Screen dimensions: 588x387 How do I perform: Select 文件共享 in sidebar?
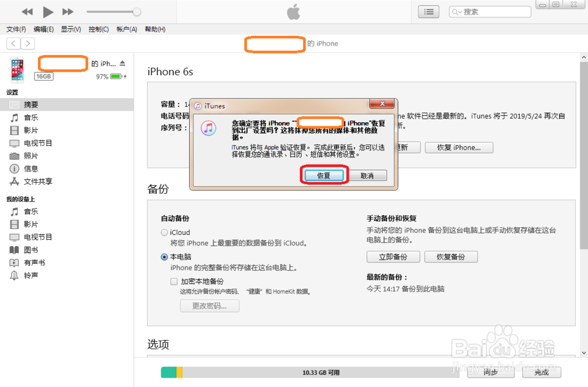click(67, 181)
